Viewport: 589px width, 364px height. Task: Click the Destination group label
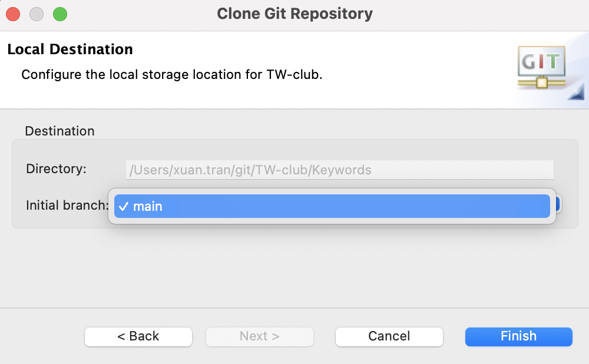(x=59, y=131)
